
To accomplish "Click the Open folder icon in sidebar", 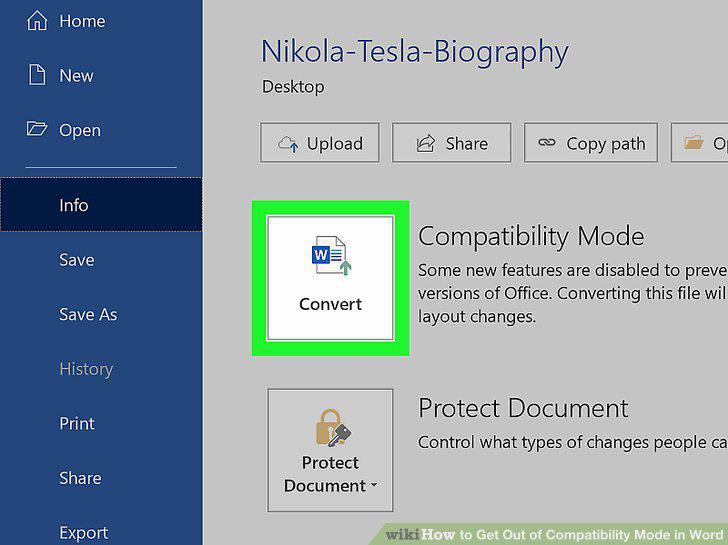I will 37,129.
